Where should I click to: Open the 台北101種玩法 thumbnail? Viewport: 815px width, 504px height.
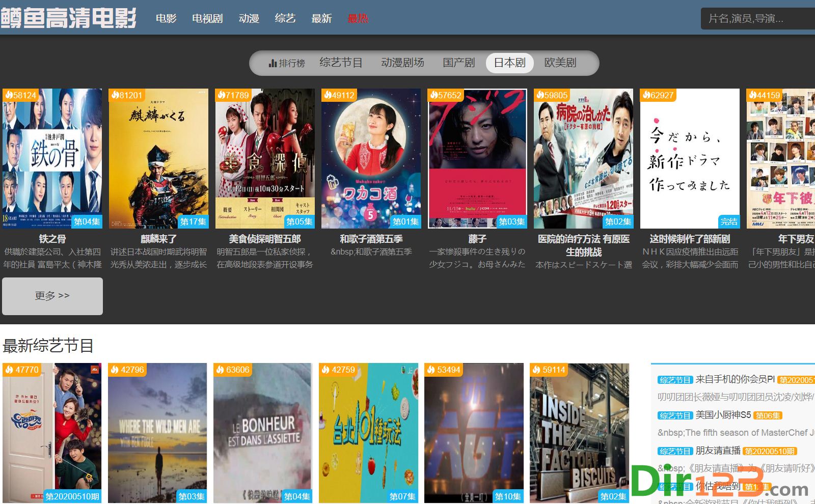coord(368,433)
